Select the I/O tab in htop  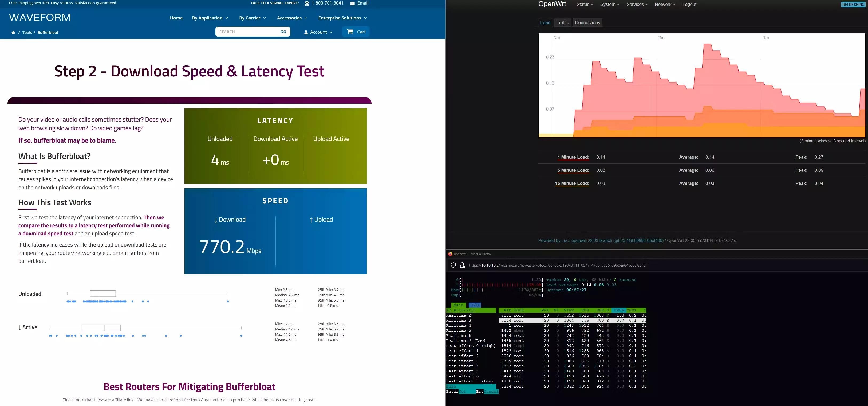pyautogui.click(x=475, y=305)
